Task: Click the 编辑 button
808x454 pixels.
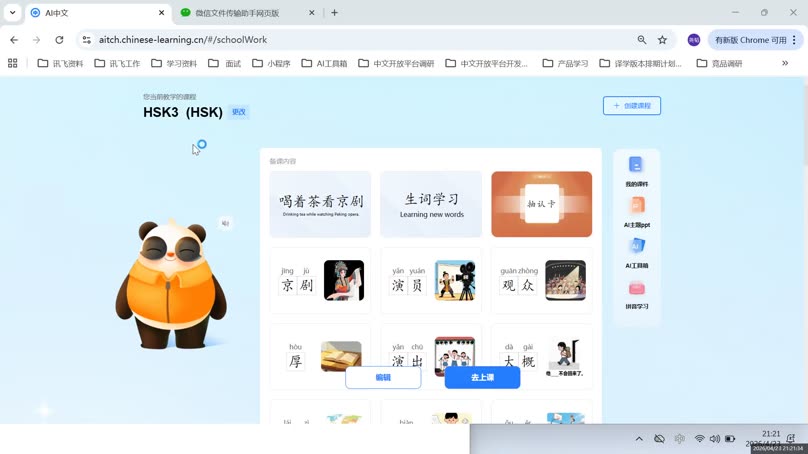Action: tap(383, 378)
